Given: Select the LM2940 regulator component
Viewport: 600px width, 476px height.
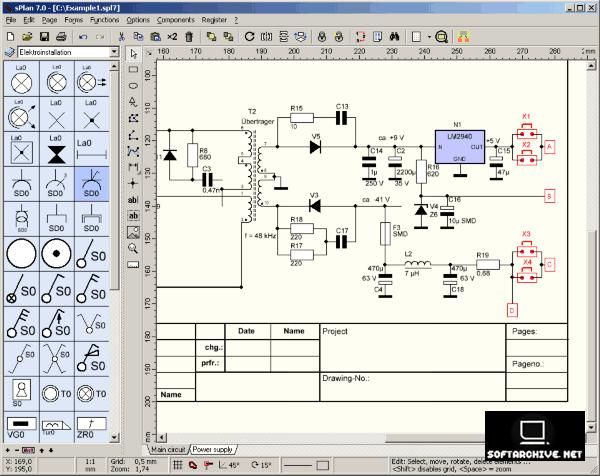Looking at the screenshot, I should [x=460, y=147].
